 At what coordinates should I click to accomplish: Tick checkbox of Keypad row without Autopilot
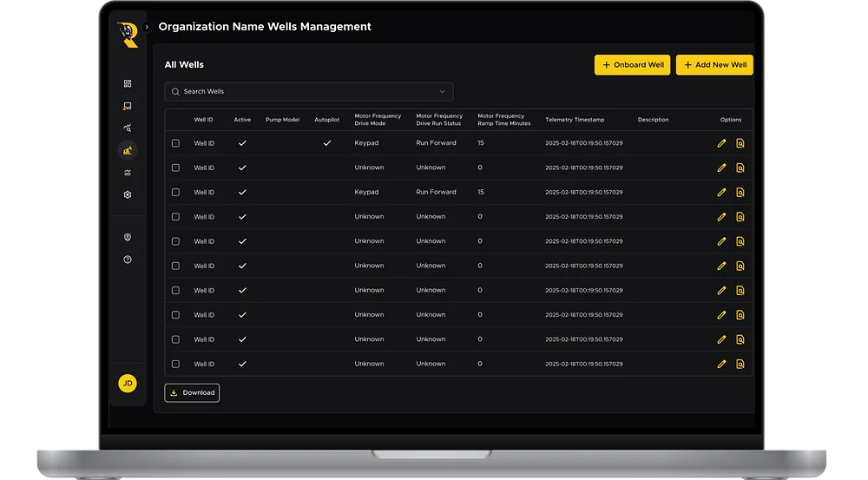[x=175, y=192]
